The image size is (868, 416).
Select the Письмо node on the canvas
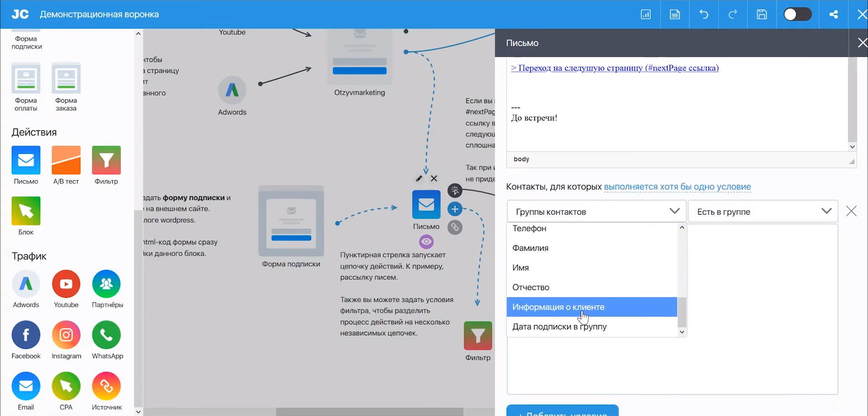pyautogui.click(x=426, y=205)
